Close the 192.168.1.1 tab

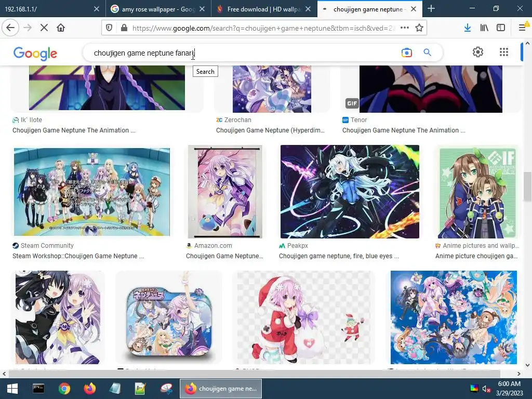coord(97,9)
